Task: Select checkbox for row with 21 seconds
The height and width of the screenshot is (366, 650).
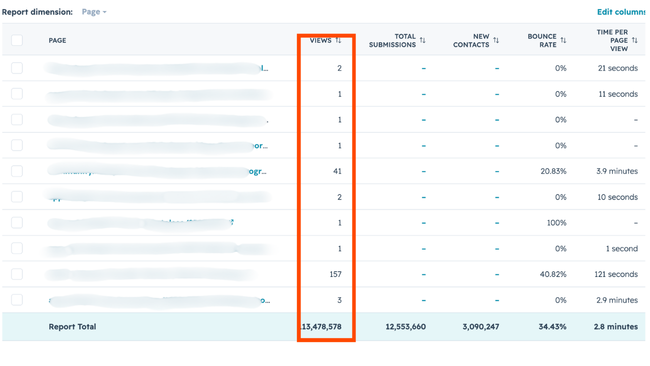Action: tap(17, 68)
